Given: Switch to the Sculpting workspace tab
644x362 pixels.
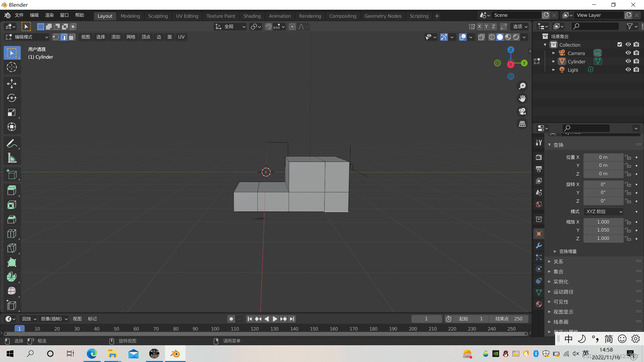Looking at the screenshot, I should pos(158,16).
